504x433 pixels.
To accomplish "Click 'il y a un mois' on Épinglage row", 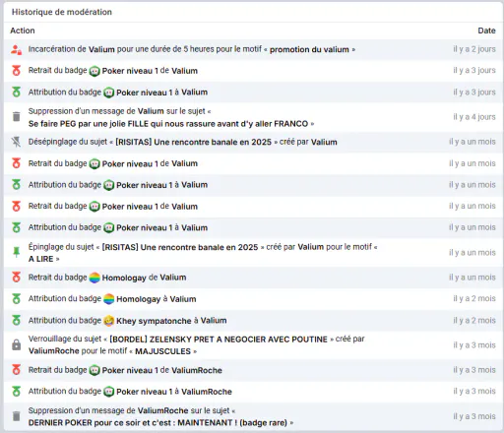I will pos(472,253).
